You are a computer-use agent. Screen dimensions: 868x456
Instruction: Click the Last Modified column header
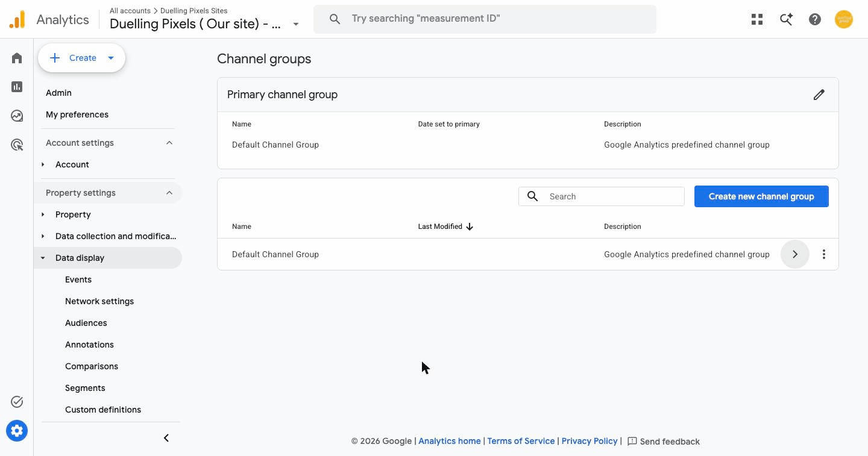point(440,226)
